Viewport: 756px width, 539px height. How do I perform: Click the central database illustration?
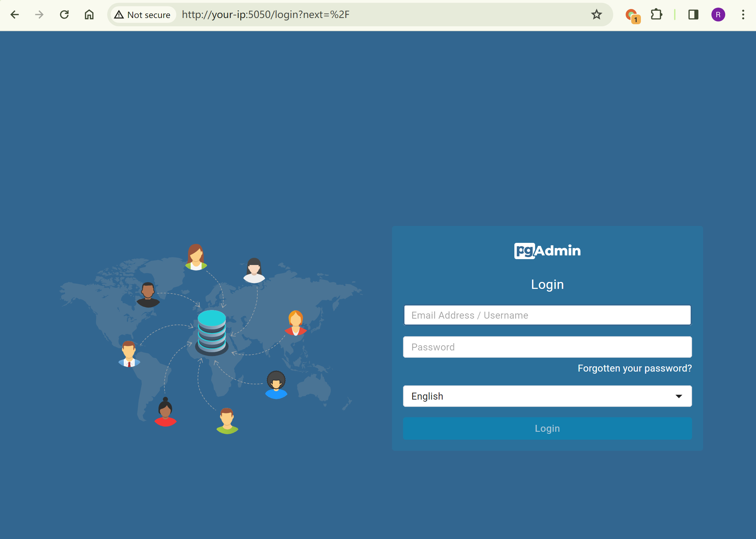pos(212,332)
